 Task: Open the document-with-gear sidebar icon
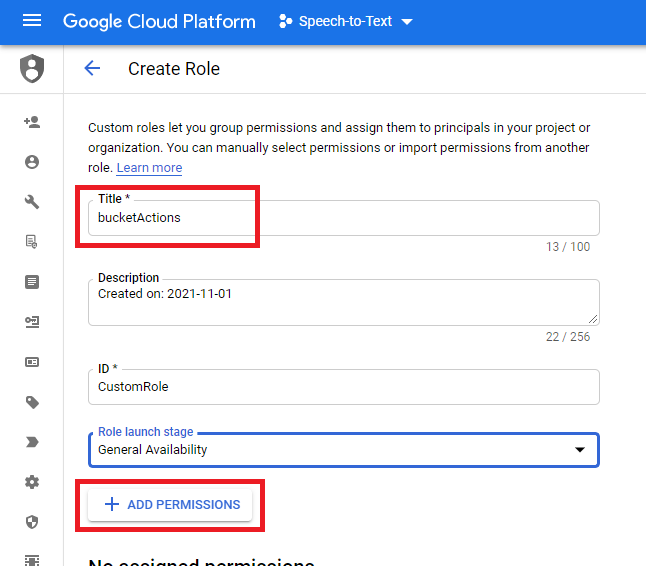(32, 242)
